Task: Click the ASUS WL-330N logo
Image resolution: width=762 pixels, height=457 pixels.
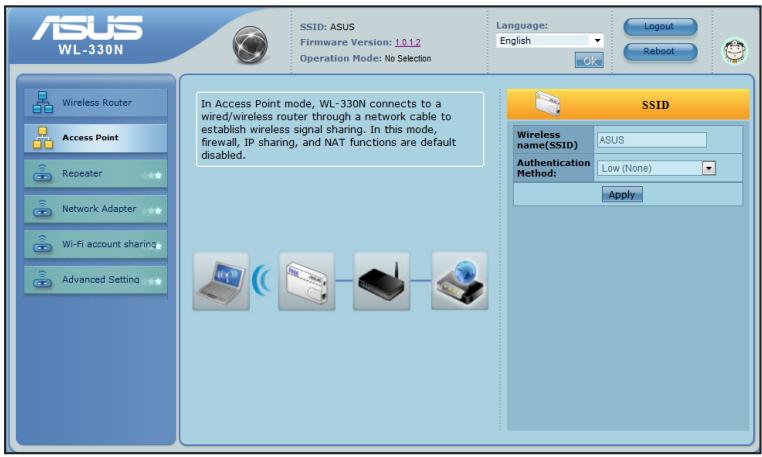Action: (89, 35)
